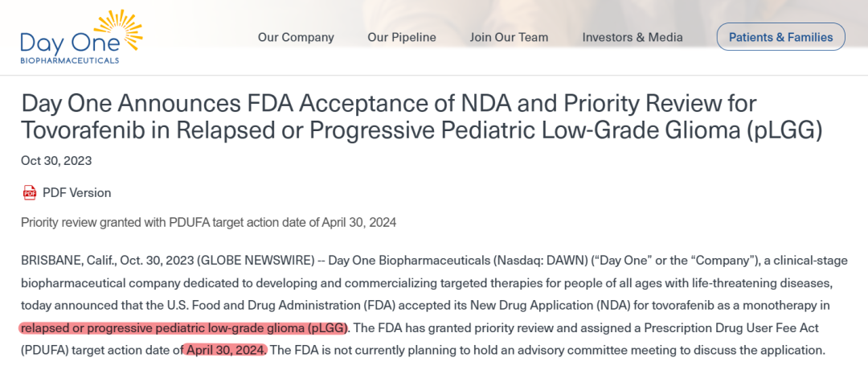The width and height of the screenshot is (868, 366).
Task: Open the PDF Version link
Action: point(76,193)
